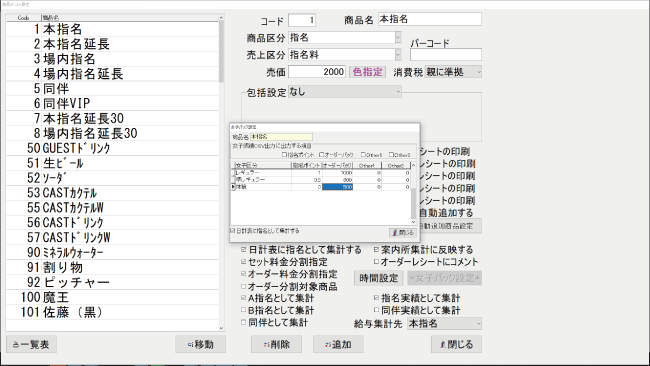Check 指名ポイント in the popup CSV options
This screenshot has height=366, width=650.
[284, 155]
